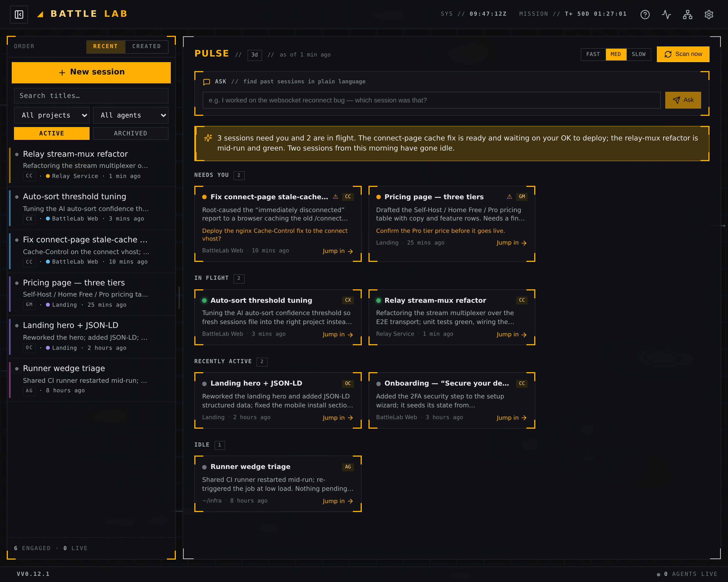Collapse the sidebar panel icon

[19, 15]
